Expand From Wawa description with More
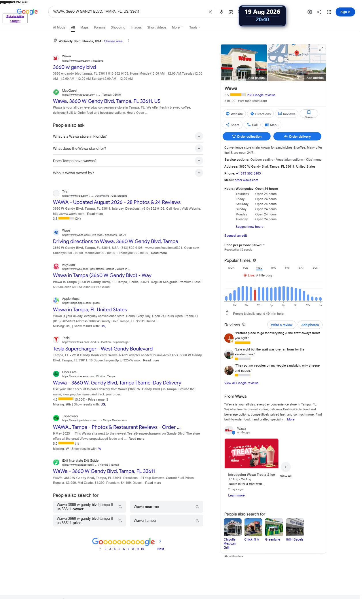 [291, 419]
